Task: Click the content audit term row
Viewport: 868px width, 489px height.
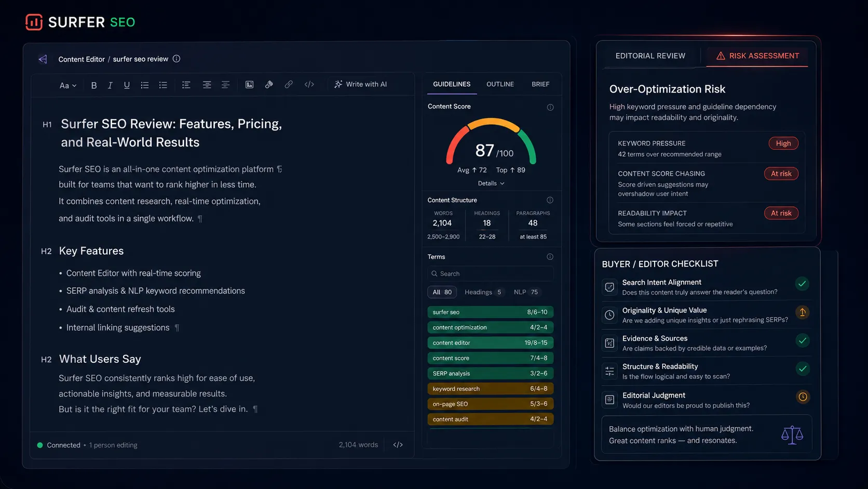Action: [x=491, y=419]
